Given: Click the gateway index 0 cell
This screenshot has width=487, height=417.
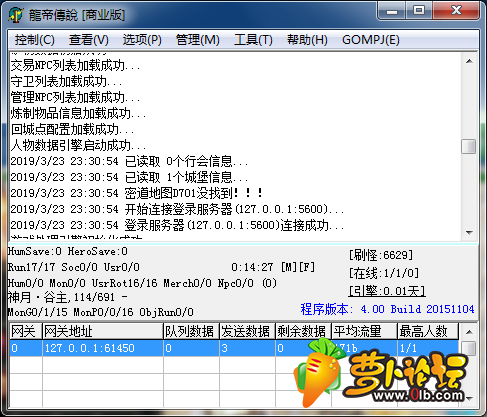Looking at the screenshot, I should click(x=25, y=348).
